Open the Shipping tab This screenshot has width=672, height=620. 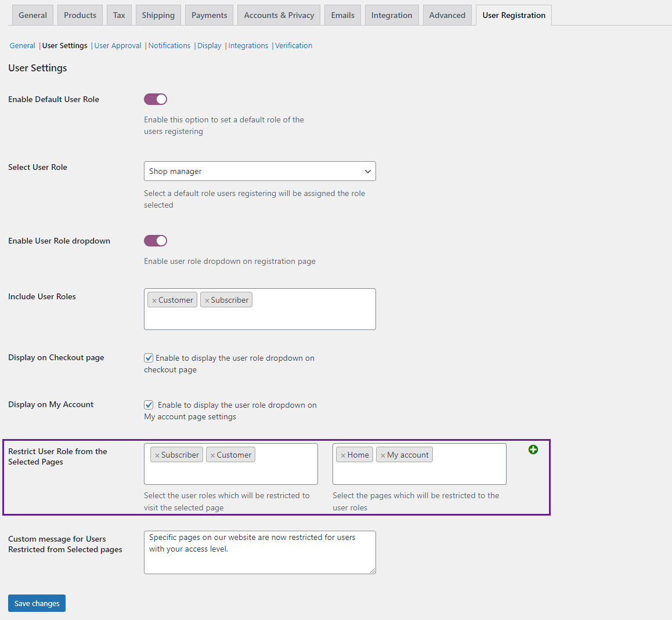click(x=158, y=16)
